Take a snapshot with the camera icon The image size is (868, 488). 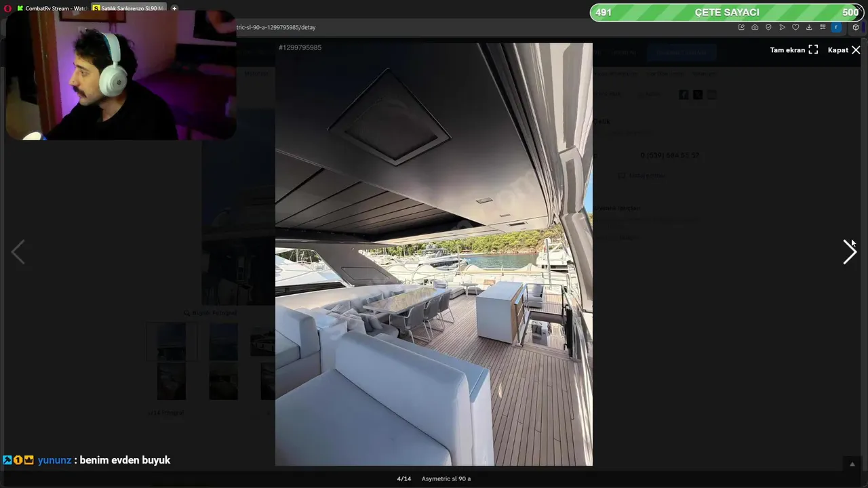click(x=755, y=27)
